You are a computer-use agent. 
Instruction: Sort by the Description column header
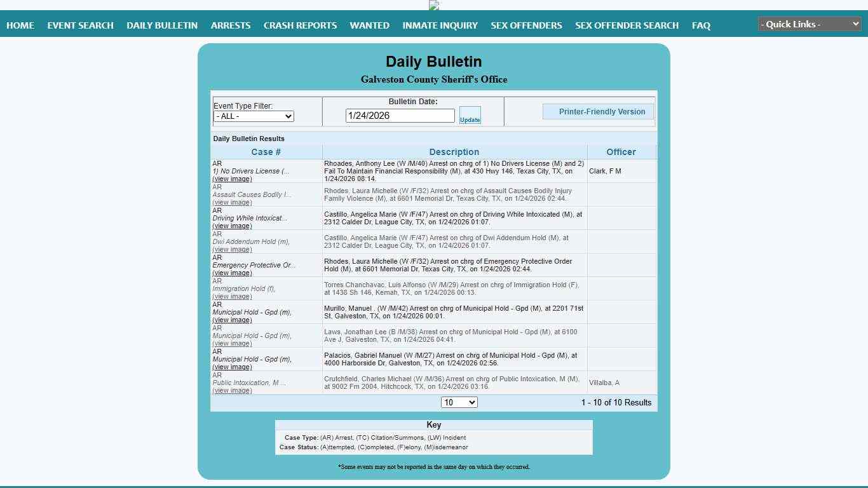click(x=454, y=152)
